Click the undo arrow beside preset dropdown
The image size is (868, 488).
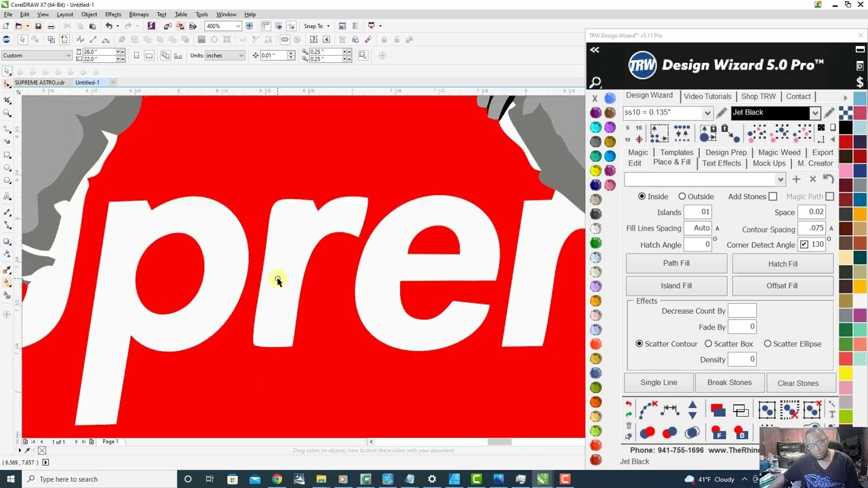click(x=828, y=178)
